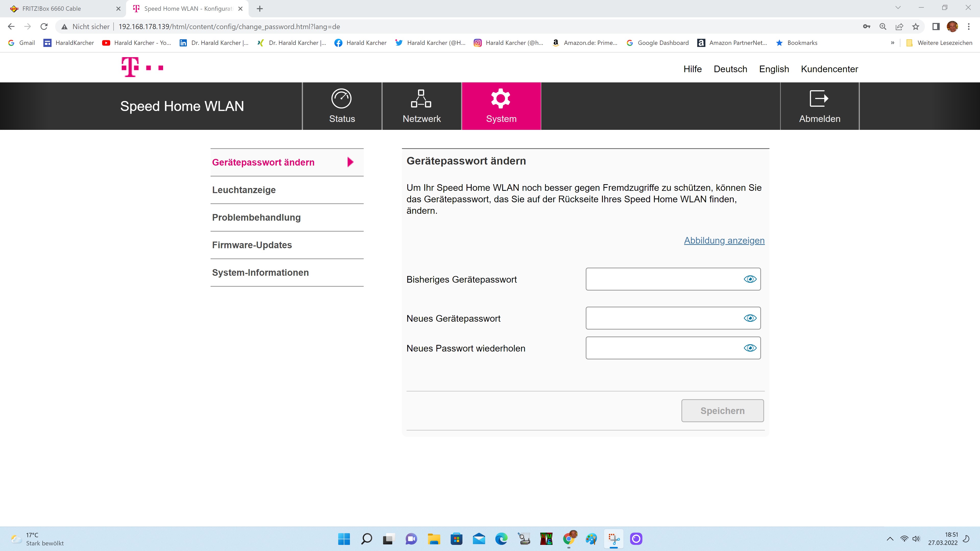Show the Bisheriges Gerätepasswort characters
980x551 pixels.
click(x=750, y=279)
